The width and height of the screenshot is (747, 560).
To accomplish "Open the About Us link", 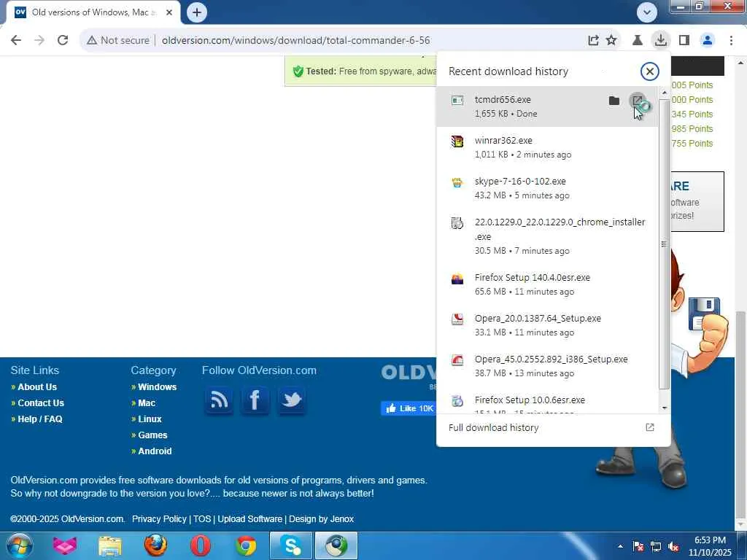I will tap(37, 387).
